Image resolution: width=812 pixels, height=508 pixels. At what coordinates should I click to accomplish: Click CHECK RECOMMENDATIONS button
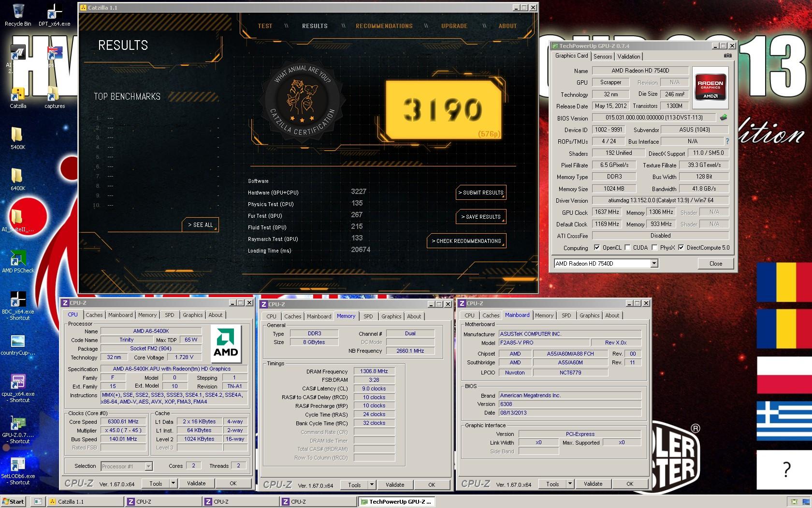pyautogui.click(x=466, y=241)
